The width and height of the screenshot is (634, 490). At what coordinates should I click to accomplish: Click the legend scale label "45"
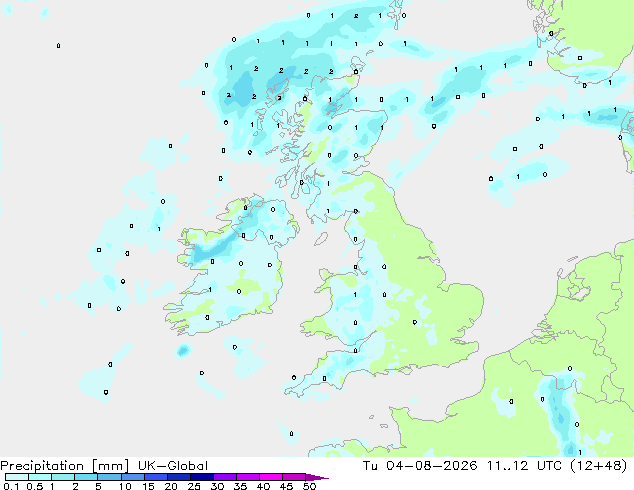[x=286, y=486]
